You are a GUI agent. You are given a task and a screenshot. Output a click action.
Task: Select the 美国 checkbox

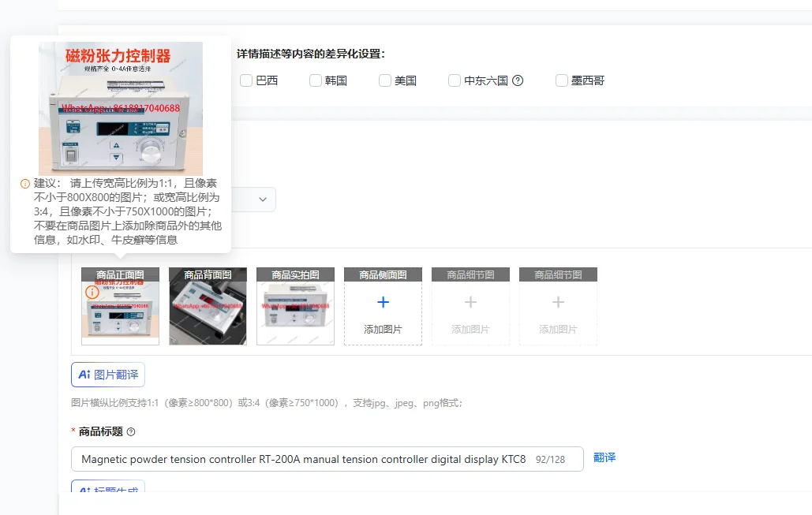[384, 80]
